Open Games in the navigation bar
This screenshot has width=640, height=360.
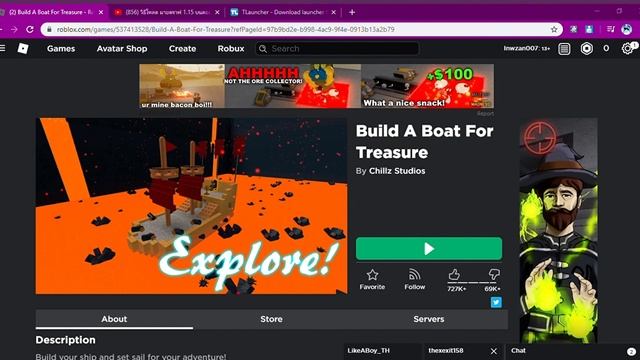61,49
